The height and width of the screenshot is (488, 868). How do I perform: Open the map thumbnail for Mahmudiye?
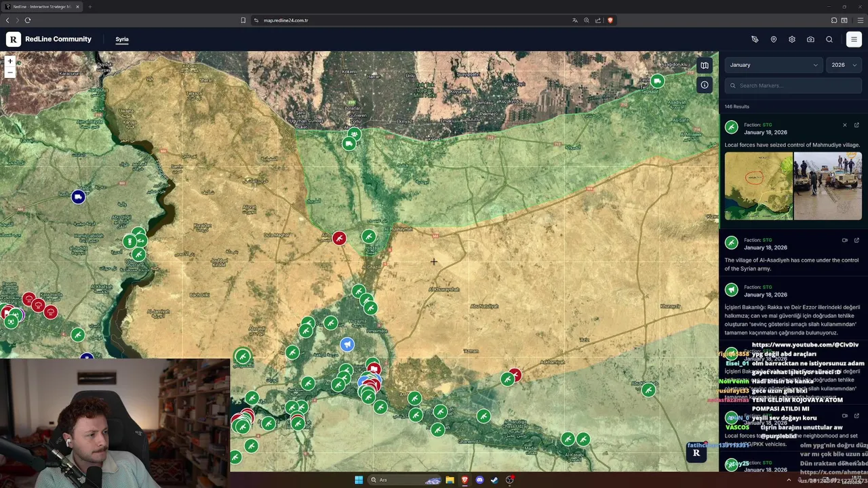coord(758,186)
